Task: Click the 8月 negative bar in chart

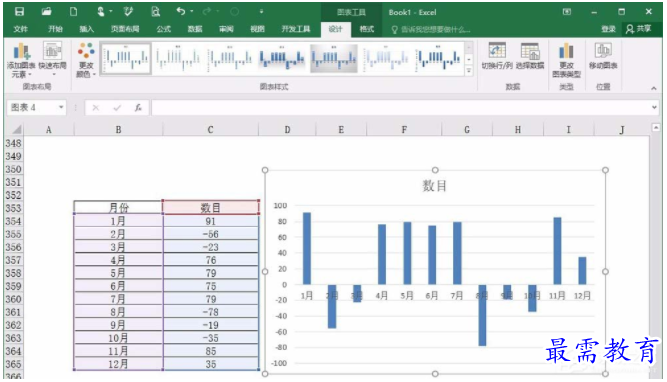Action: [x=482, y=315]
